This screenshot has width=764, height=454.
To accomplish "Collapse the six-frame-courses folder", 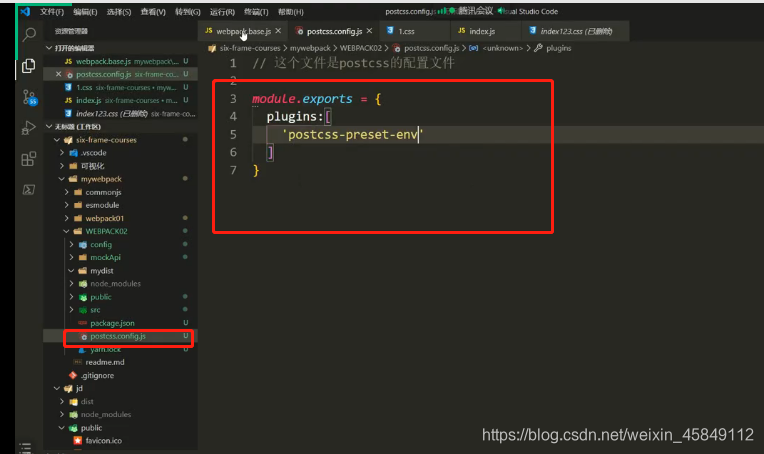I will pos(57,140).
